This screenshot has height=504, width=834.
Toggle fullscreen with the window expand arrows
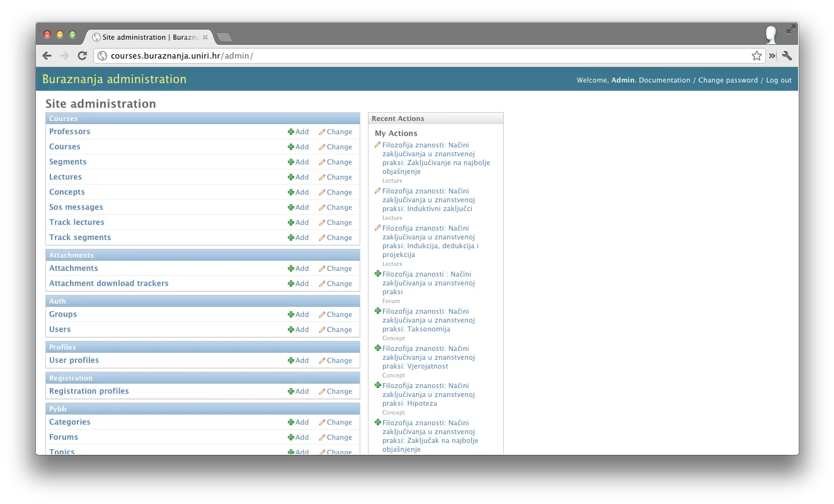tap(791, 29)
